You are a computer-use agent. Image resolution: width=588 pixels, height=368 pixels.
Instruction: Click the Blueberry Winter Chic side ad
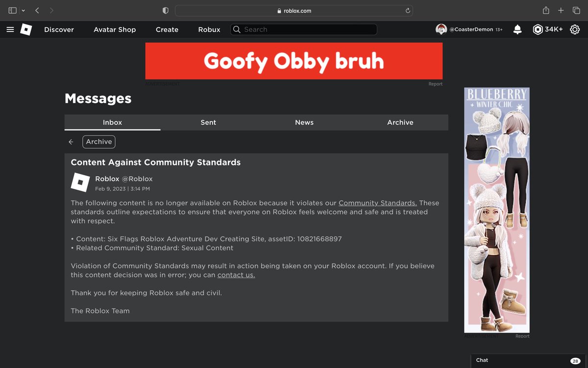click(497, 210)
